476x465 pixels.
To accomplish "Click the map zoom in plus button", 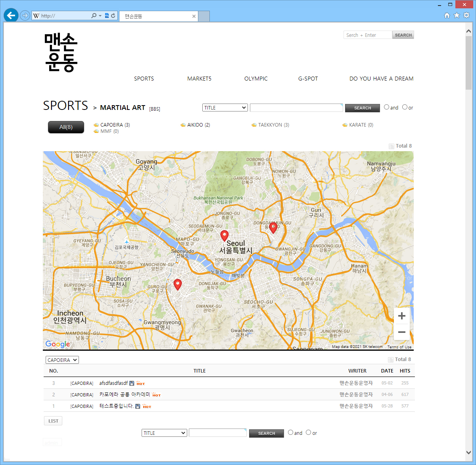I will (401, 316).
